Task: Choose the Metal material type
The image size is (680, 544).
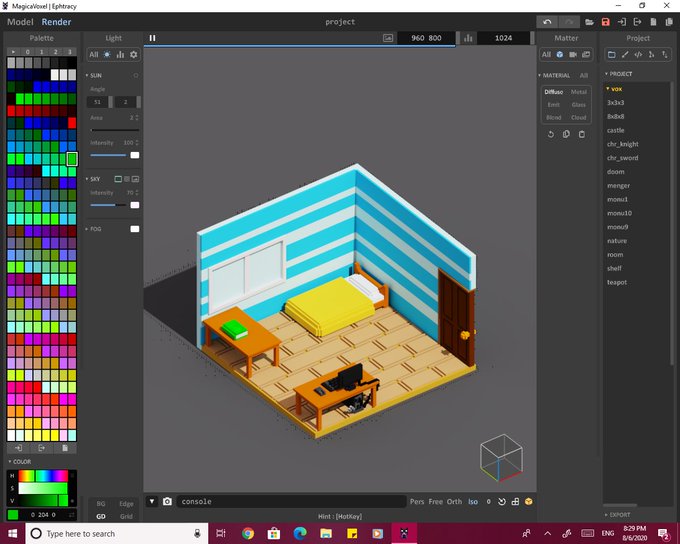Action: [579, 92]
